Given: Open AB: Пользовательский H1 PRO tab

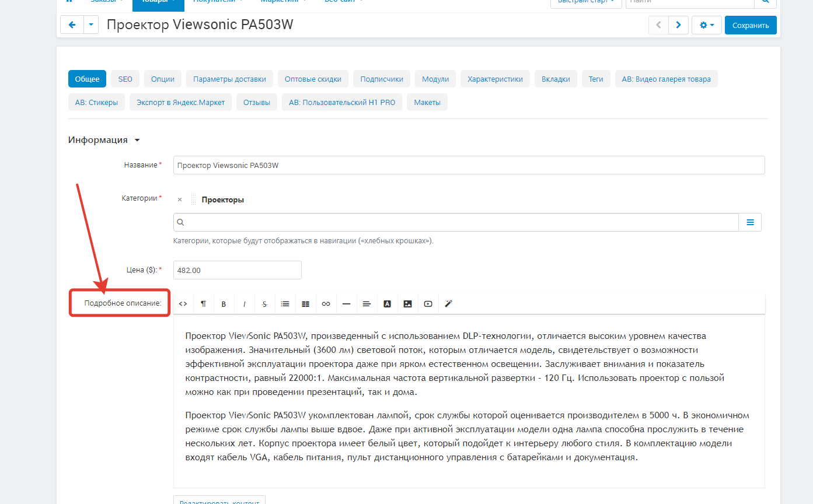Looking at the screenshot, I should click(x=342, y=103).
